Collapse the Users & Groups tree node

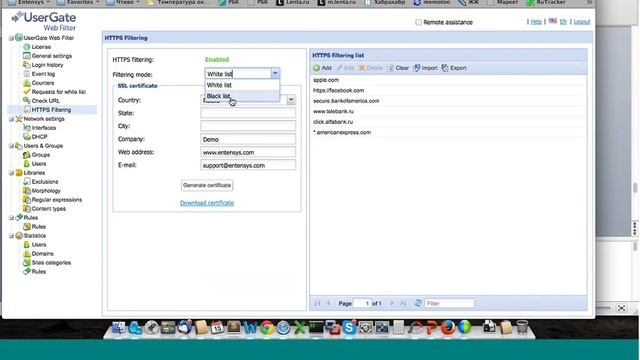coord(11,146)
